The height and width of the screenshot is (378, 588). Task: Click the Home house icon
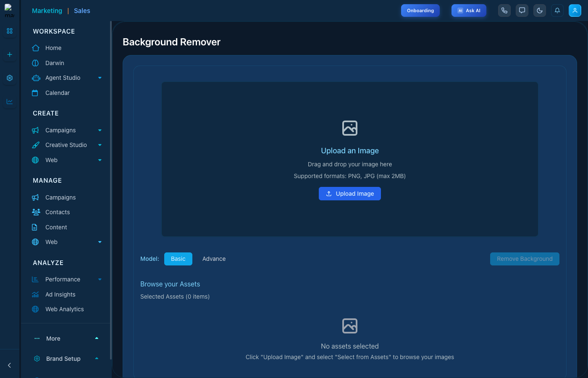(x=36, y=48)
